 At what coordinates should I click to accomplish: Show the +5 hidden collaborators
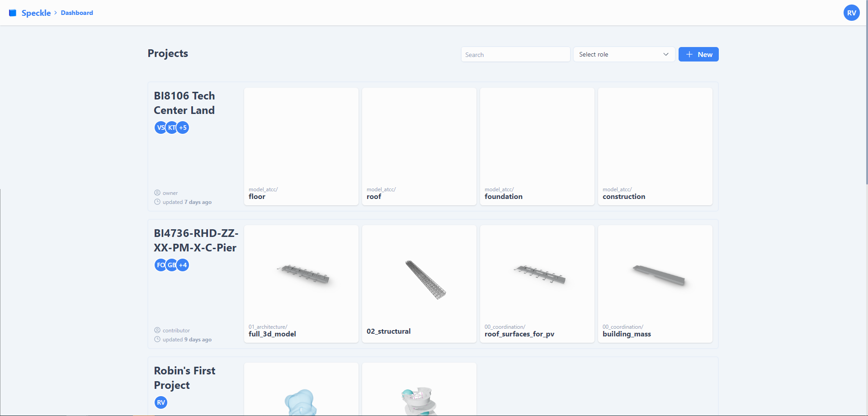183,128
